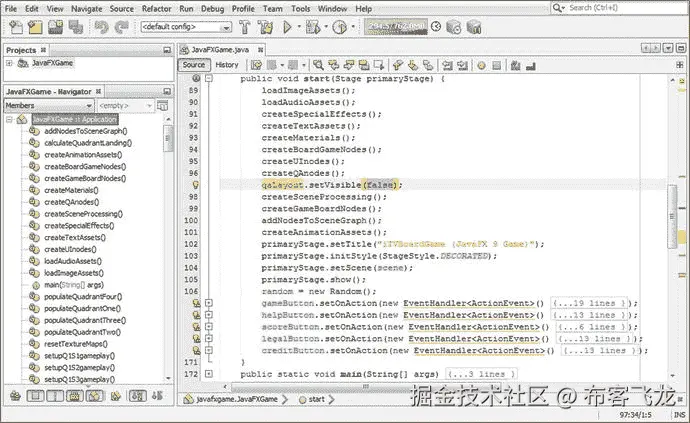Switch editor to Source view

click(194, 65)
